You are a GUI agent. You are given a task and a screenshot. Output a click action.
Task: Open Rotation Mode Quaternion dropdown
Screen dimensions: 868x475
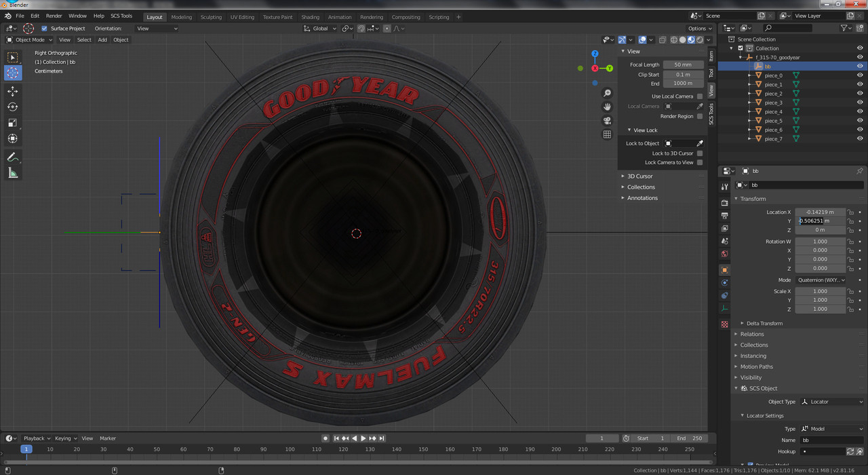click(821, 280)
